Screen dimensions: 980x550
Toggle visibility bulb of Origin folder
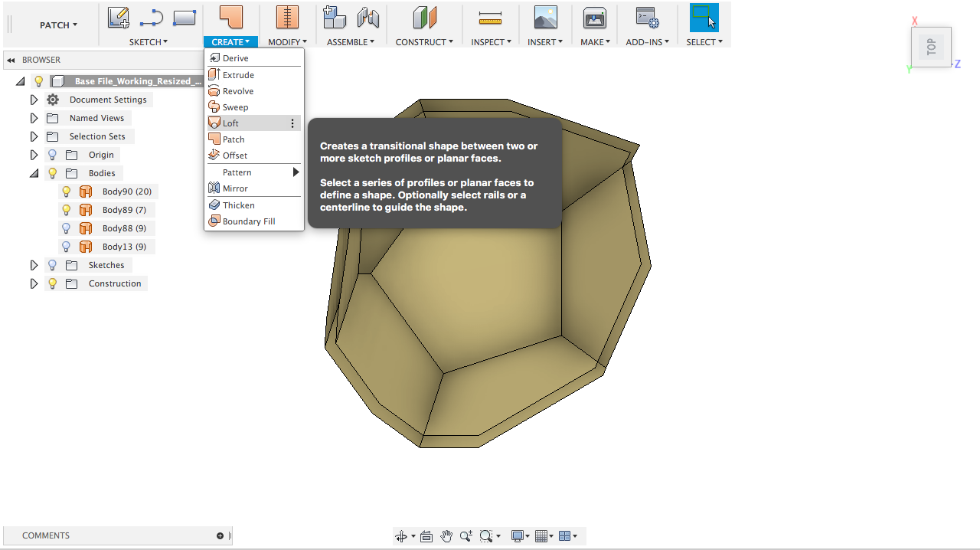52,155
